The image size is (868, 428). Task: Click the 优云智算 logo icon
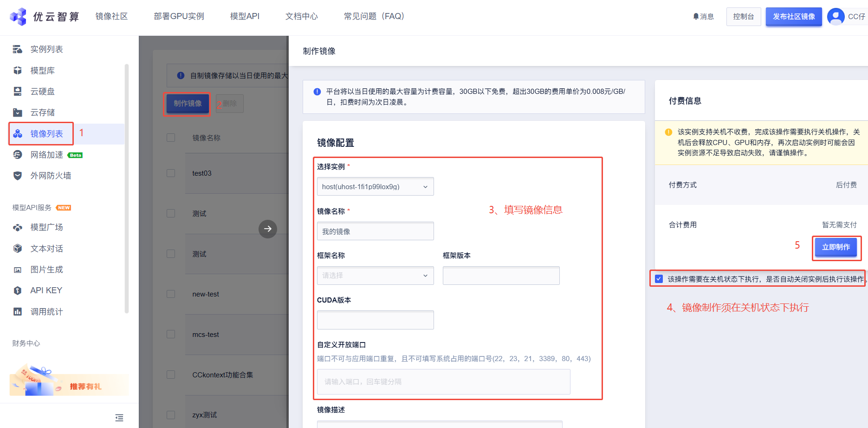click(x=19, y=17)
